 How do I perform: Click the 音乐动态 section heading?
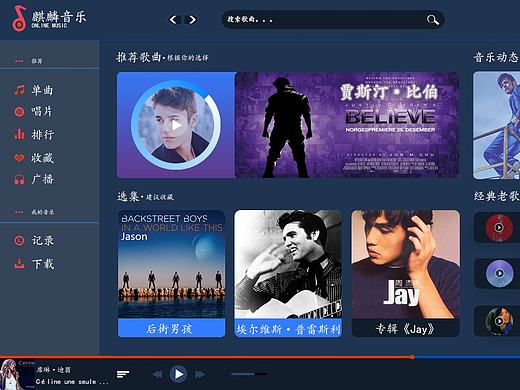(496, 57)
